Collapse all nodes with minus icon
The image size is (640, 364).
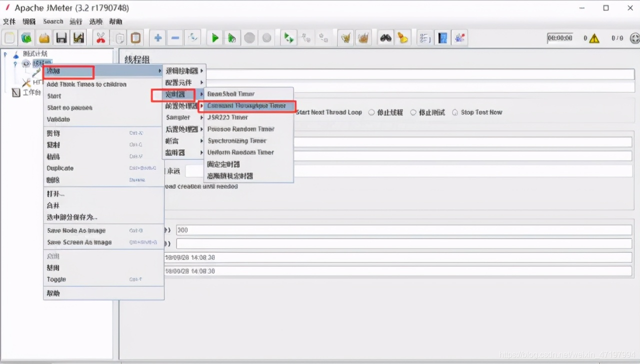175,37
